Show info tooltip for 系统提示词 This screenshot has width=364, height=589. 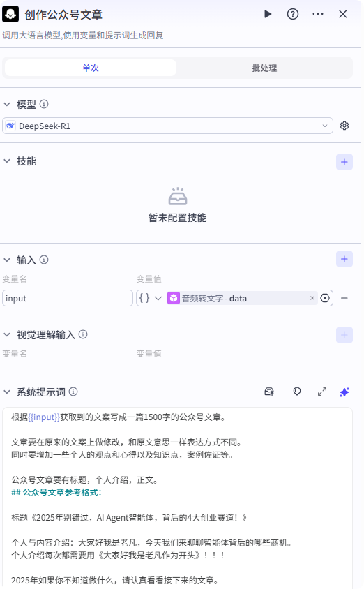pos(73,392)
